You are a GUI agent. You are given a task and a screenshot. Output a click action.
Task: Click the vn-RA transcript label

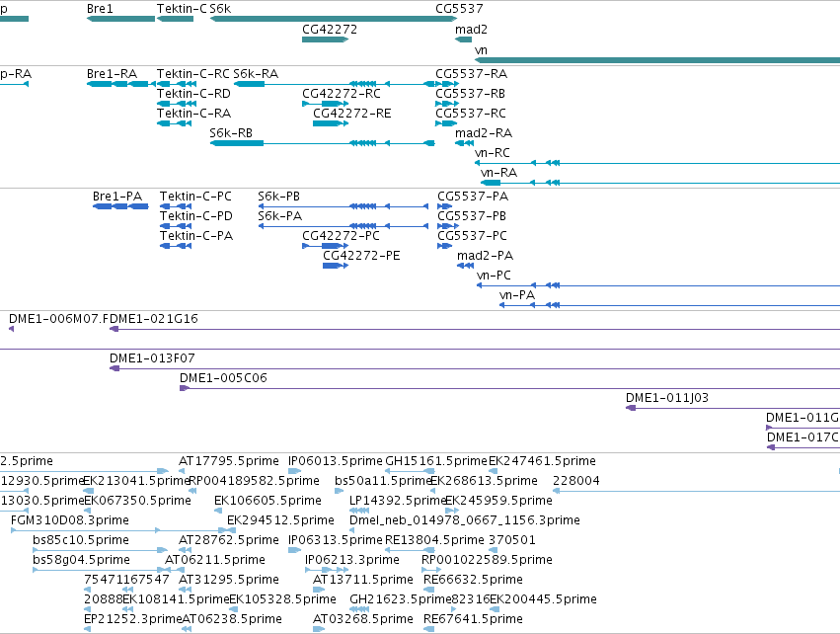pos(498,173)
